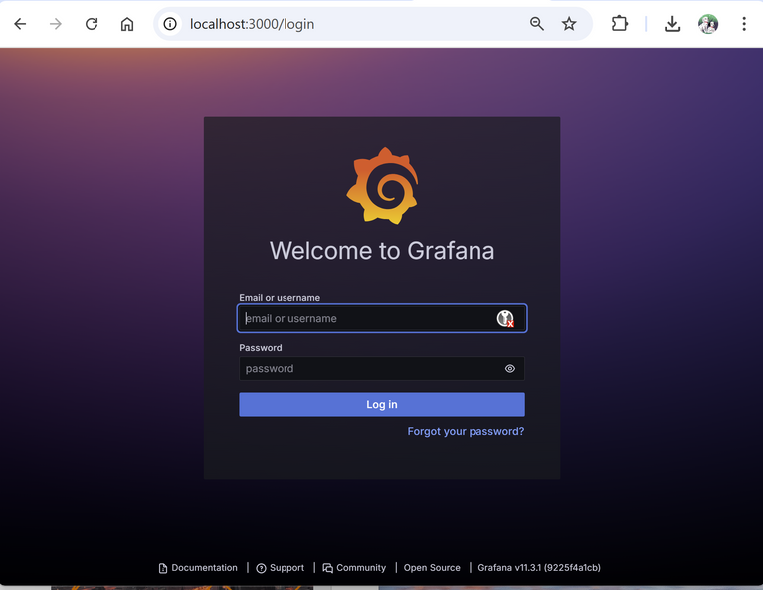This screenshot has width=763, height=590.
Task: Open the zoom magnifier icon in address bar
Action: pyautogui.click(x=537, y=24)
